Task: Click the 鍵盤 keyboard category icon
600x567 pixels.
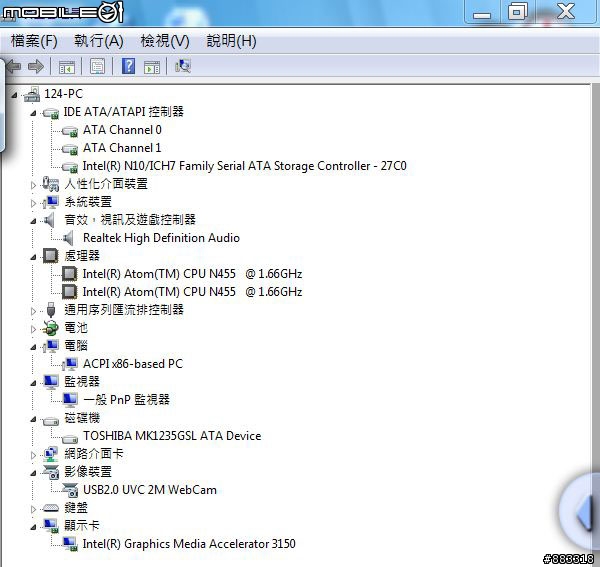Action: [51, 508]
